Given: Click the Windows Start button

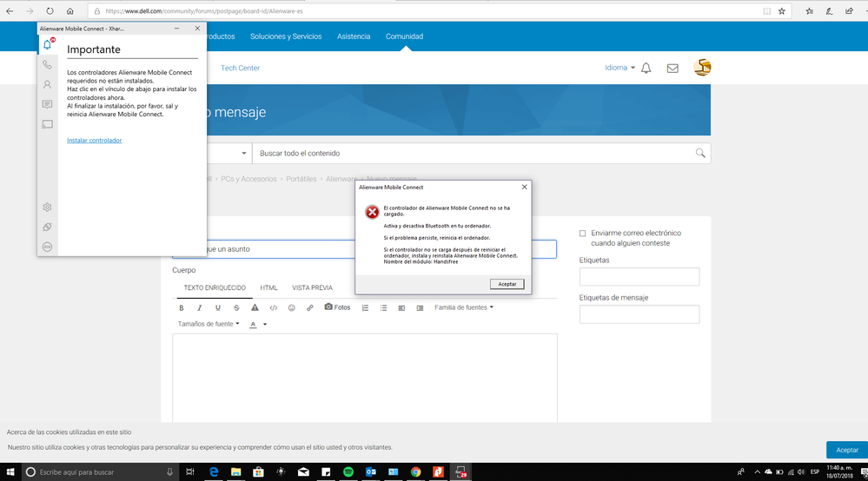Looking at the screenshot, I should 10,471.
